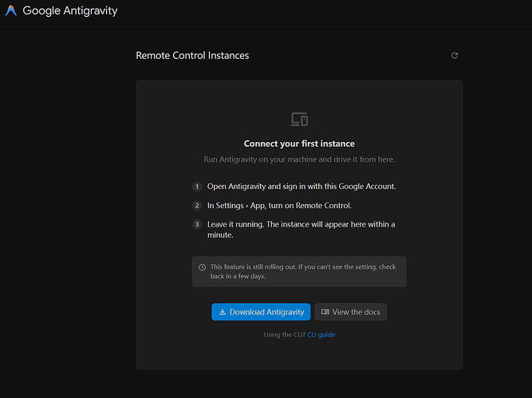
Task: Click the Download Antigravity button
Action: point(261,312)
